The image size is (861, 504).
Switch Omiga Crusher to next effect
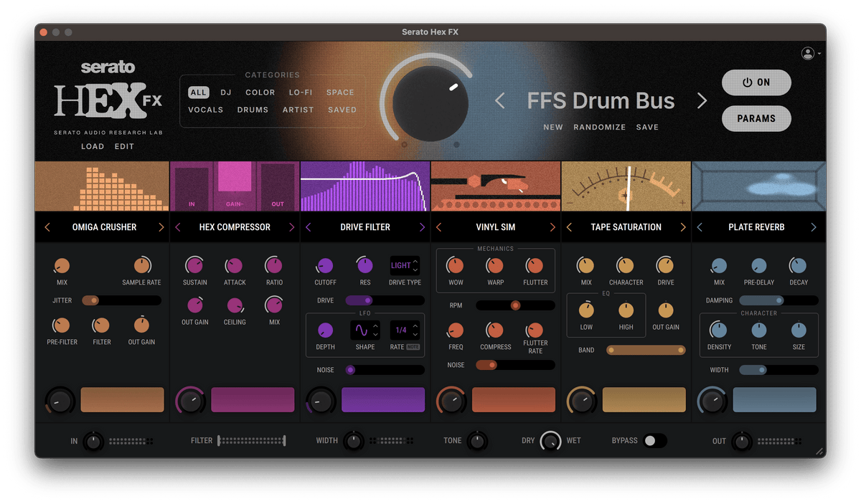[161, 227]
